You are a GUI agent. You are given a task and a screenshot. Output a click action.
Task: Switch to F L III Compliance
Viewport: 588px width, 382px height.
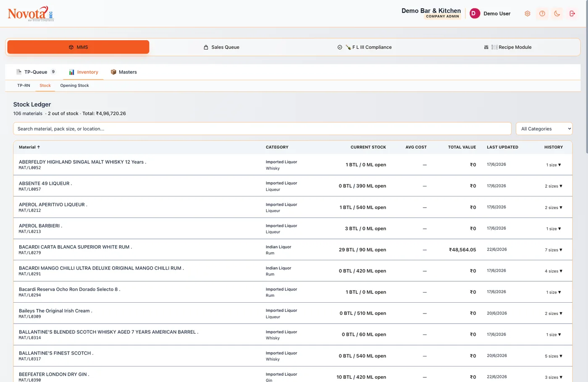(365, 47)
